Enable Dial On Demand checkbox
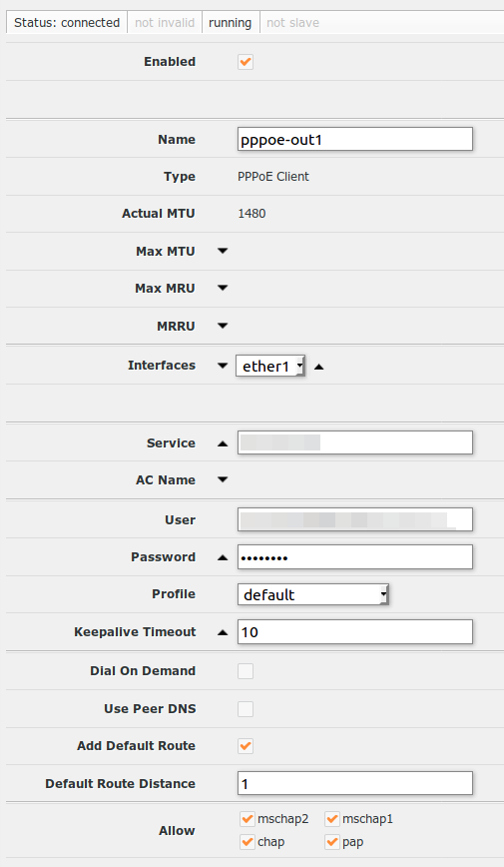This screenshot has width=504, height=867. tap(246, 671)
